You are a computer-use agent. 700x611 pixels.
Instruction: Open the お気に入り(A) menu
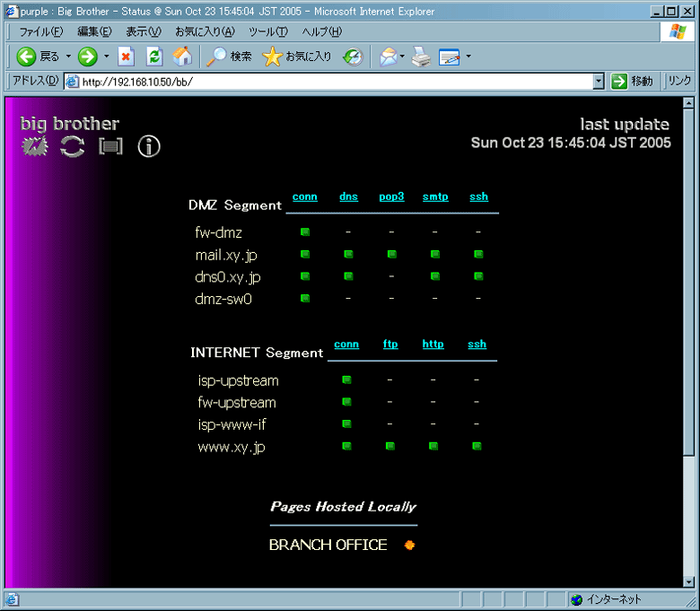coord(205,31)
